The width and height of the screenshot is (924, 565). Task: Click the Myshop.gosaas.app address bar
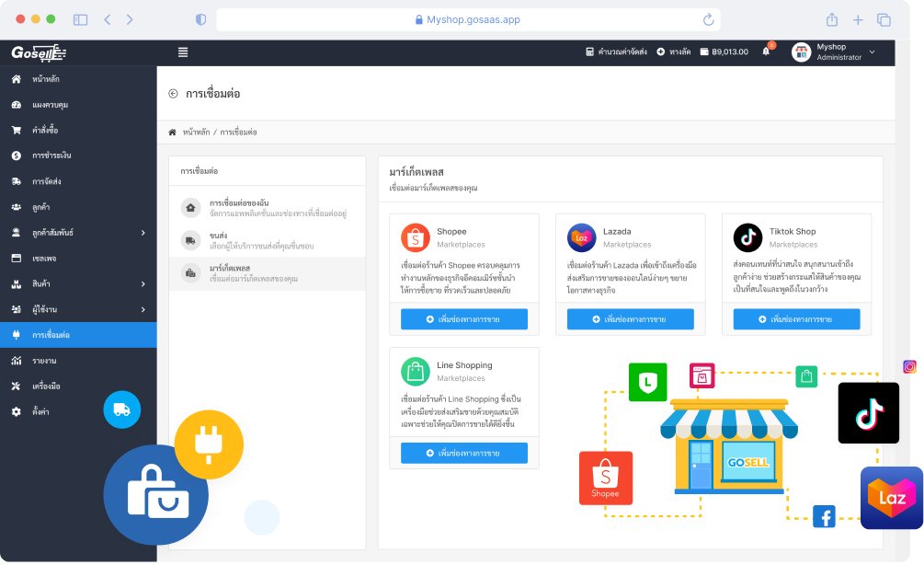[x=468, y=20]
